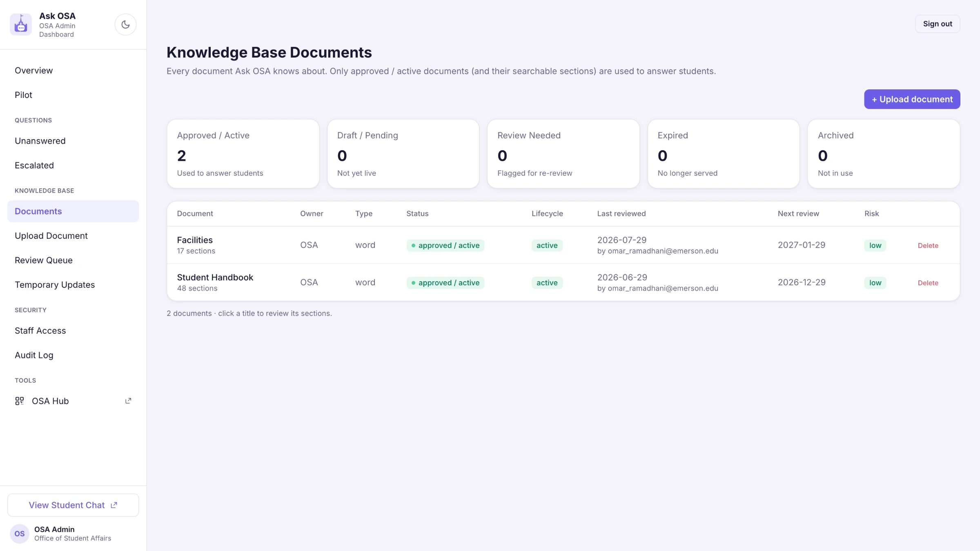
Task: Open the Overview page
Action: pyautogui.click(x=73, y=70)
